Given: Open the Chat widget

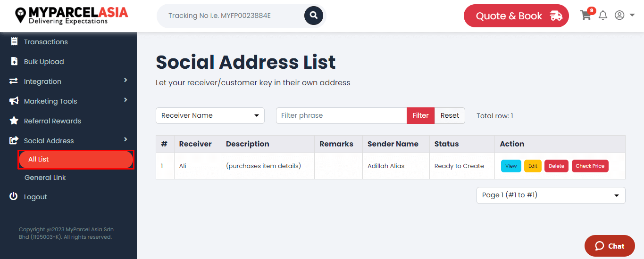Looking at the screenshot, I should 610,246.
